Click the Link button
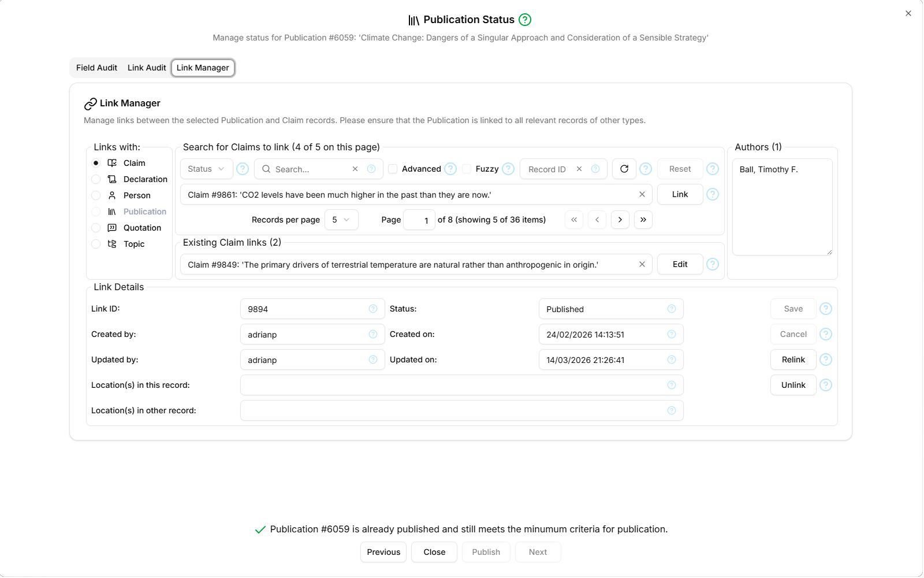This screenshot has width=924, height=578. 680,194
